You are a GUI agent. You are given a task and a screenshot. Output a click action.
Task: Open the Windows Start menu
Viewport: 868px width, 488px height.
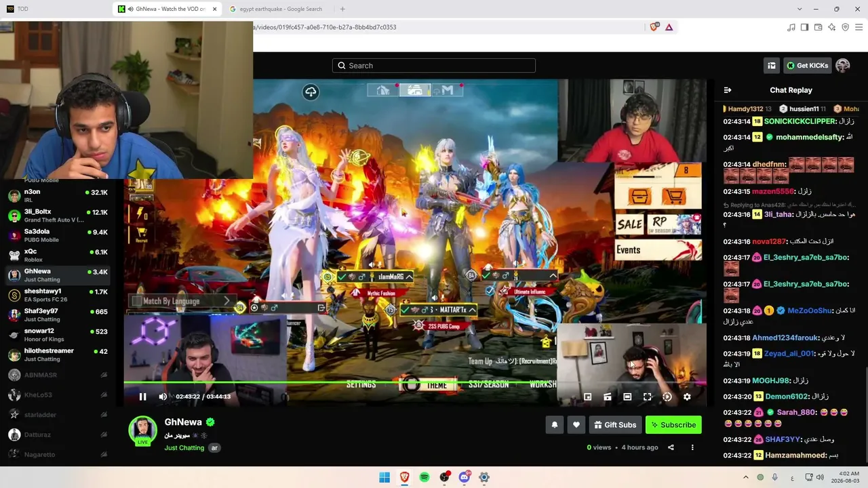click(x=384, y=477)
